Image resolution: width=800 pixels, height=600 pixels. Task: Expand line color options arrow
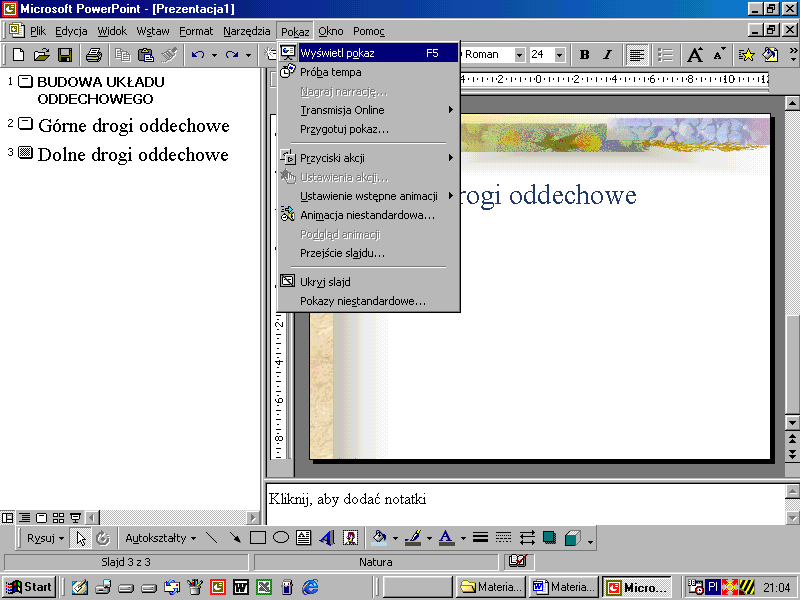coord(429,538)
